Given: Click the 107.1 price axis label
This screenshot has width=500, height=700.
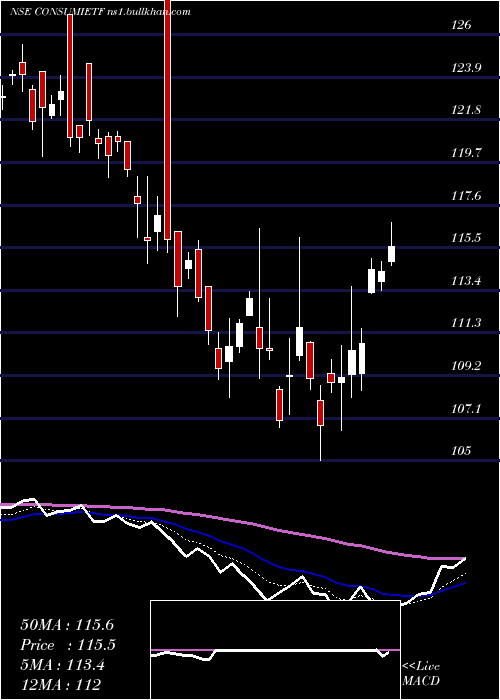Looking at the screenshot, I should tap(467, 408).
